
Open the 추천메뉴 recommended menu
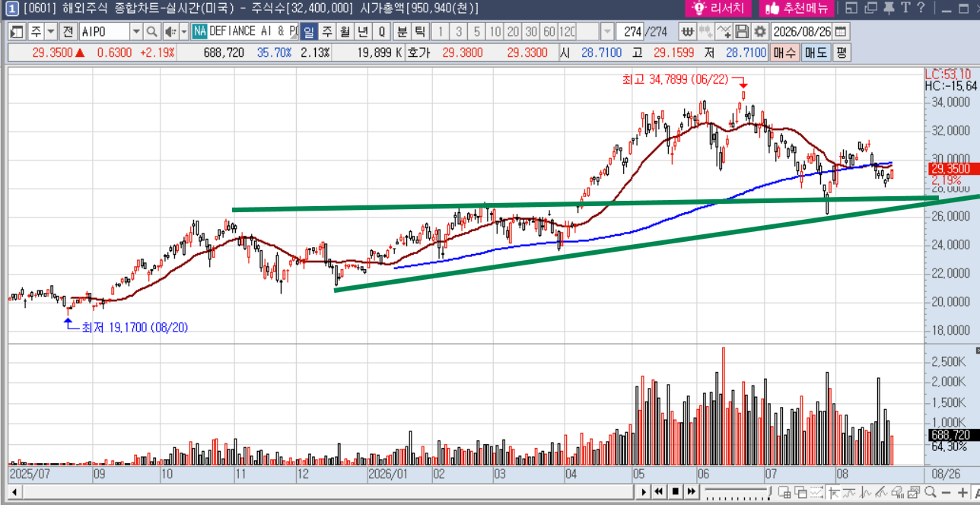(x=797, y=8)
